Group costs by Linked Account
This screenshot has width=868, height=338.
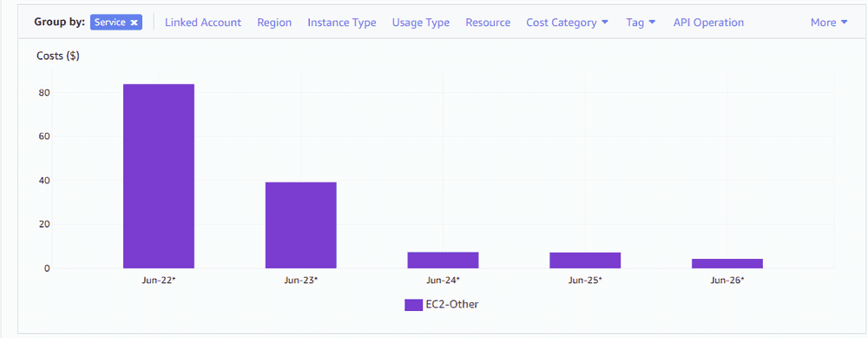(x=203, y=23)
